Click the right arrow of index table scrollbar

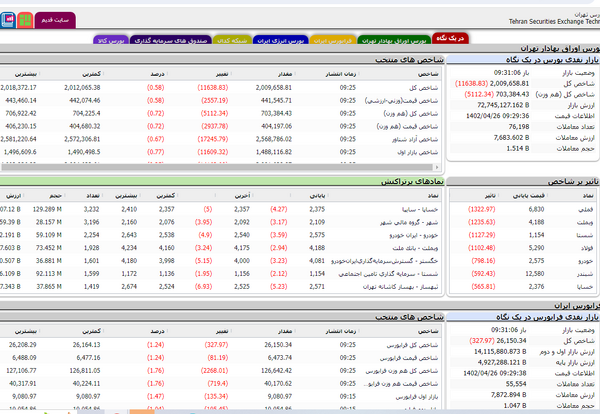437,167
